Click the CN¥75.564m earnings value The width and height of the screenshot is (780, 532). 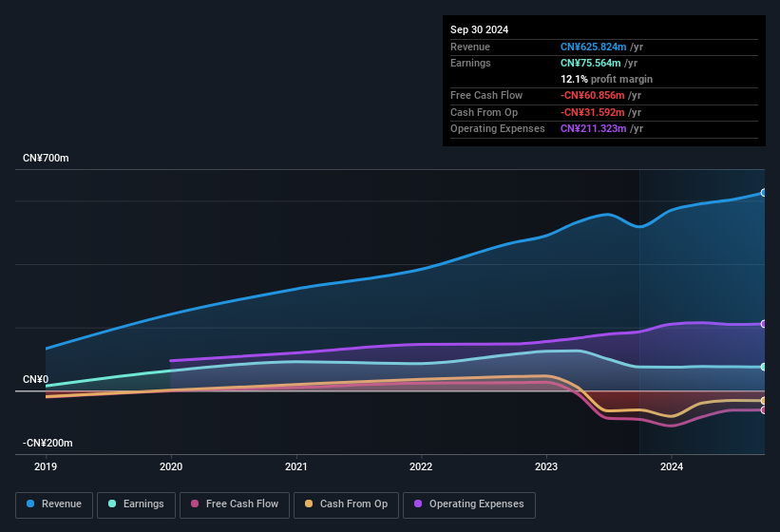point(590,63)
